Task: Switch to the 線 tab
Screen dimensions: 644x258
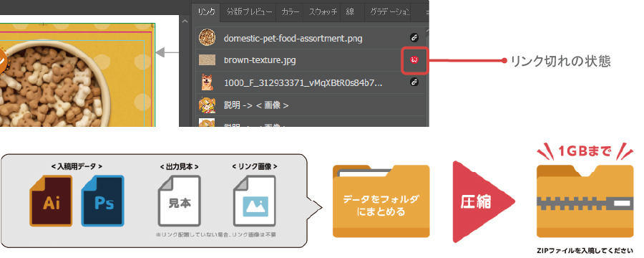Action: [350, 11]
